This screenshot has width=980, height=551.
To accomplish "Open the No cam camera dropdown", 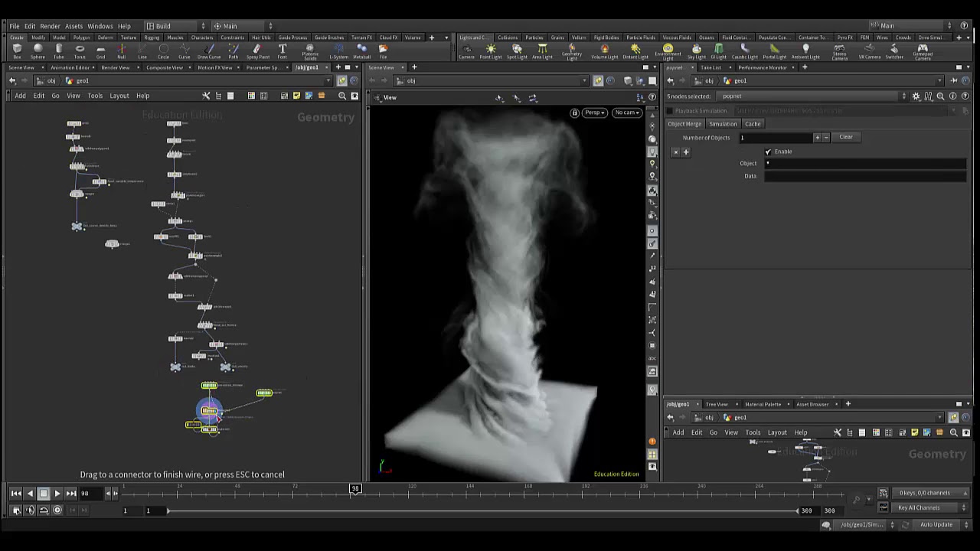I will [626, 112].
